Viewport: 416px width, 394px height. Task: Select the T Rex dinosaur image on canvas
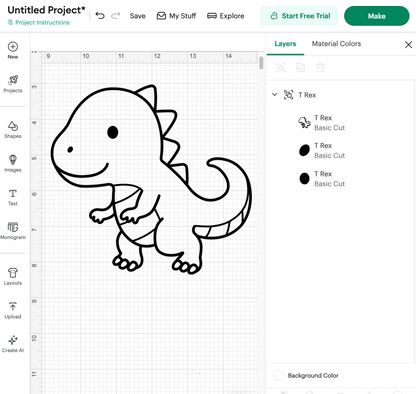pos(151,179)
